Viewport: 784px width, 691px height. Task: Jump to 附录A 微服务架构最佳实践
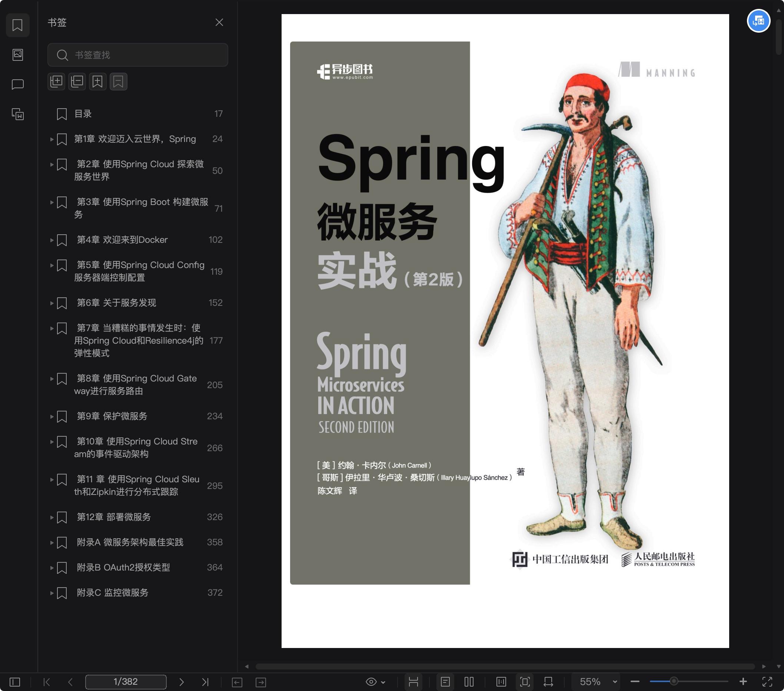130,542
